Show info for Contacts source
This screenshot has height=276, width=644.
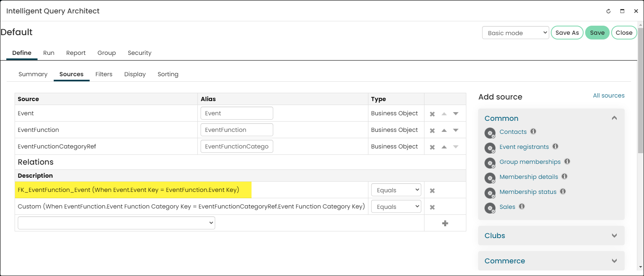[x=533, y=131]
